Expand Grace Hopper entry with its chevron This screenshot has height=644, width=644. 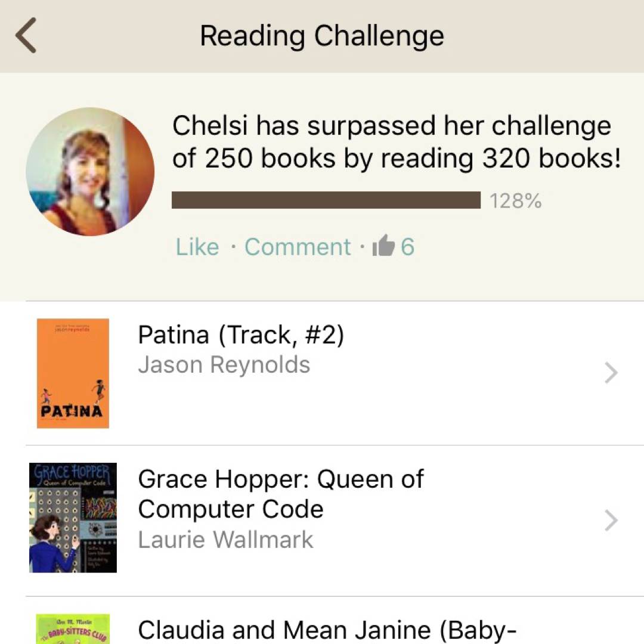611,521
